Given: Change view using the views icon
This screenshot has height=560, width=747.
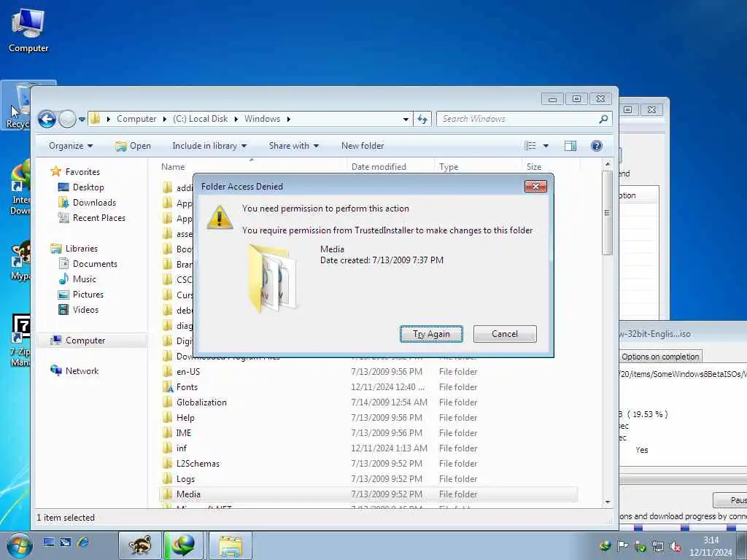Looking at the screenshot, I should coord(530,146).
